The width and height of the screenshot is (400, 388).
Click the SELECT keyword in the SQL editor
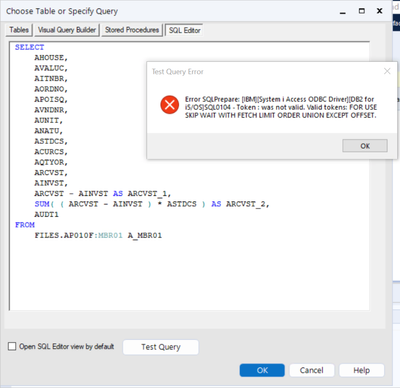29,47
